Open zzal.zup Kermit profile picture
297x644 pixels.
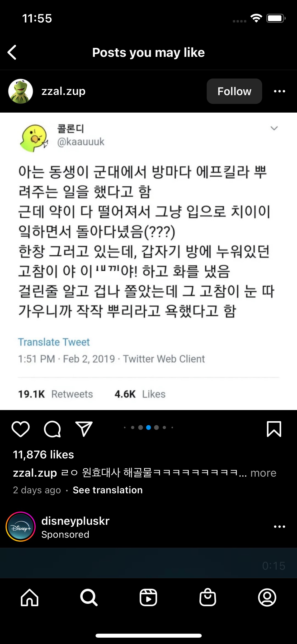[x=21, y=91]
